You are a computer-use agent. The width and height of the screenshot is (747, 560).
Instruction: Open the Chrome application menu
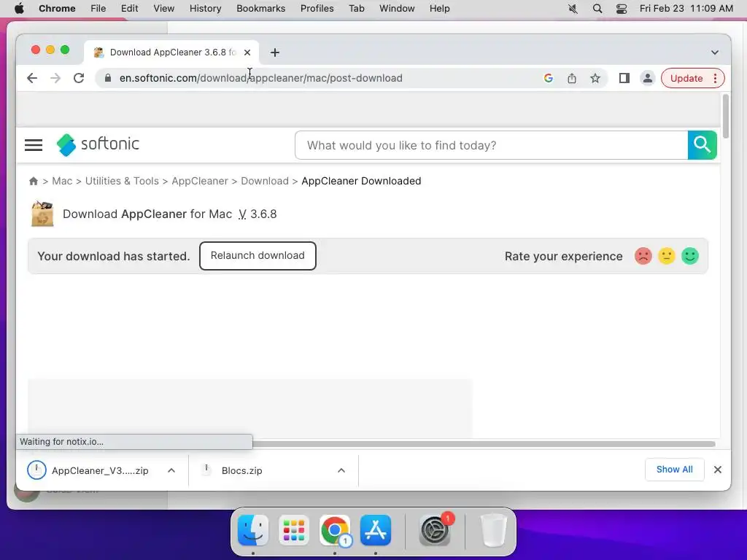click(x=57, y=9)
